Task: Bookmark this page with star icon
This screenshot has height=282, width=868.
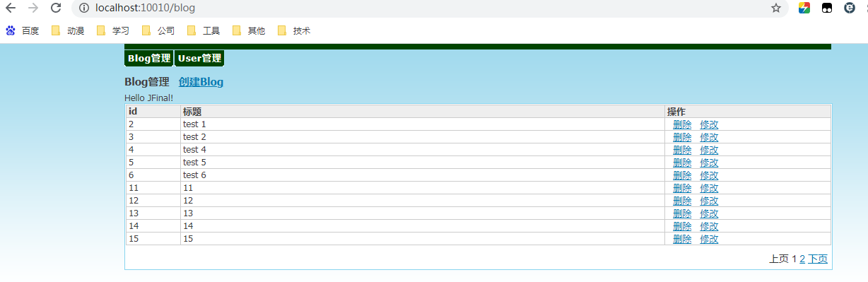Action: (776, 8)
